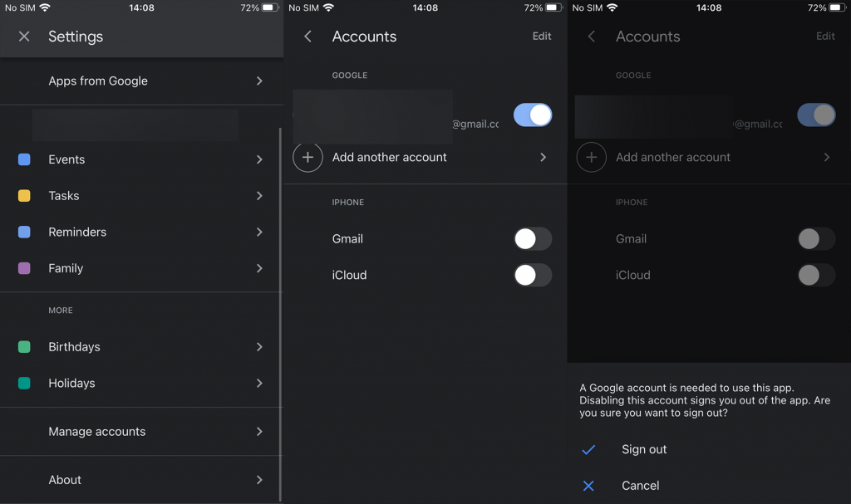Tap the Wi-Fi icon in middle screen status bar
Screen dimensions: 851x504
click(328, 7)
